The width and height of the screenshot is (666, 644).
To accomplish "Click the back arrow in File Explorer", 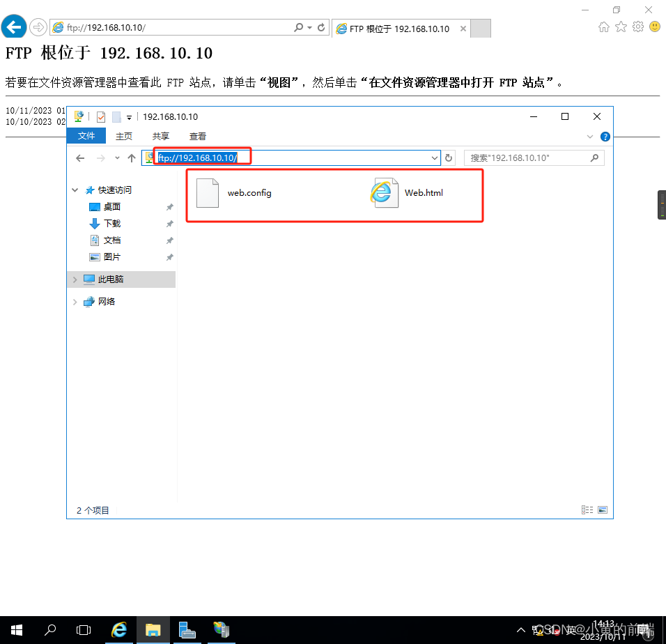I will (x=82, y=158).
